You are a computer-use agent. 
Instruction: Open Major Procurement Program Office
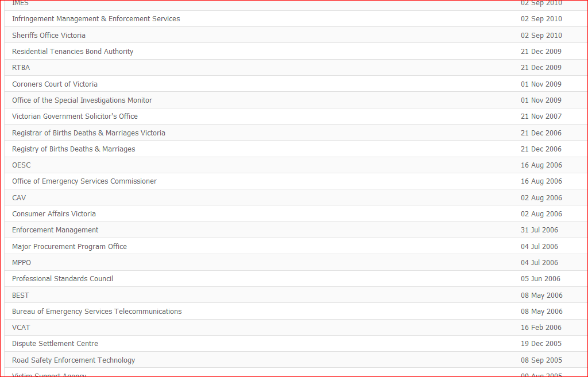69,247
